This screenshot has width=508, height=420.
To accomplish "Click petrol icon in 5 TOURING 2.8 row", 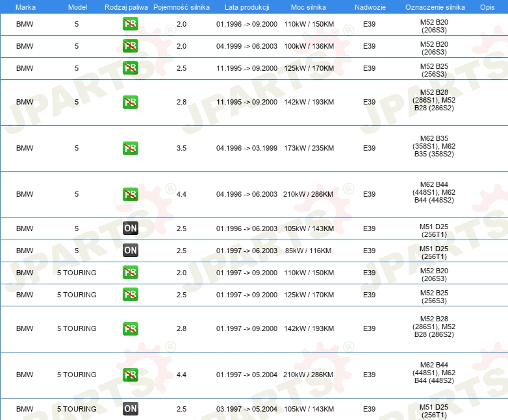I will (x=130, y=328).
